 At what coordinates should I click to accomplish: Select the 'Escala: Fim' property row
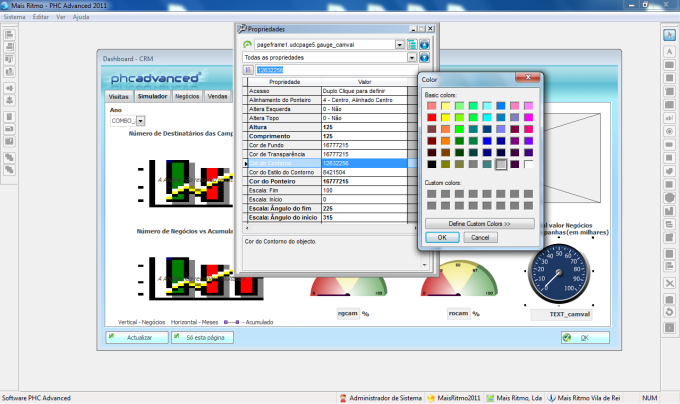(325, 190)
